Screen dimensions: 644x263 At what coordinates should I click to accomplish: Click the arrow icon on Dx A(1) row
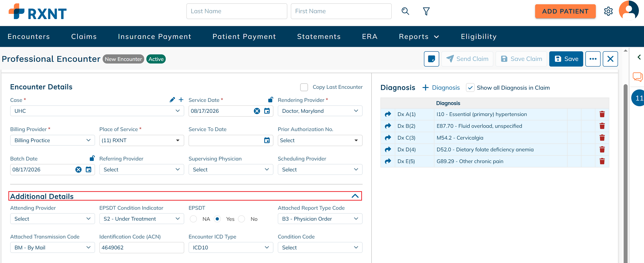(x=388, y=114)
